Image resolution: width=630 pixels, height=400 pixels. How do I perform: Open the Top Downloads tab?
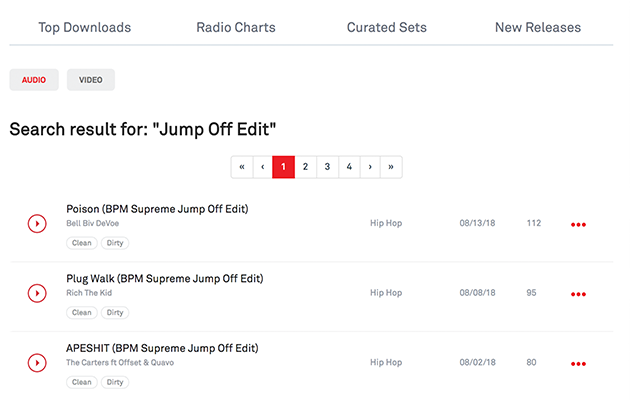(x=84, y=28)
